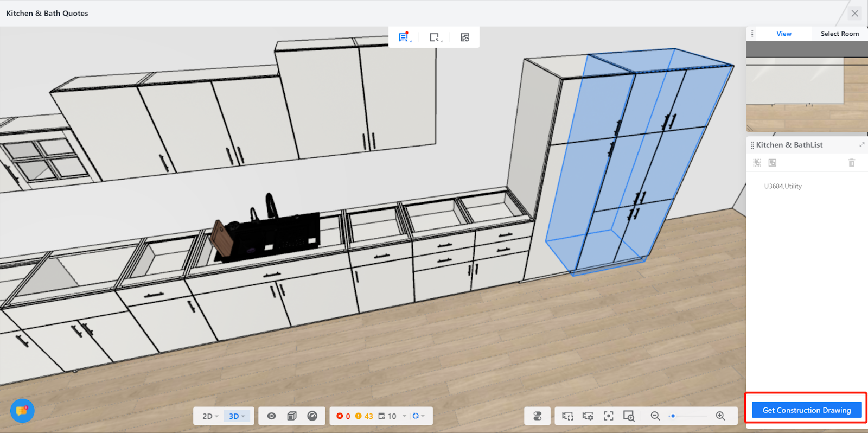Open the chat support bubble icon

[x=22, y=411]
